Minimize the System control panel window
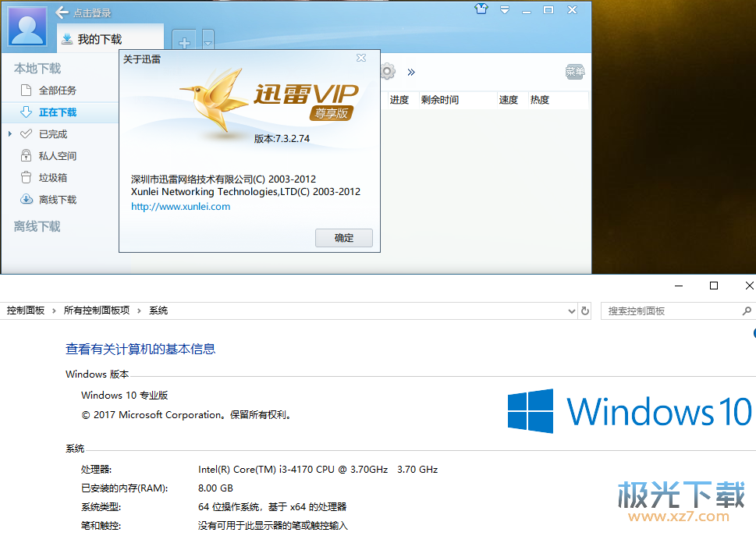The height and width of the screenshot is (543, 756). pyautogui.click(x=679, y=286)
